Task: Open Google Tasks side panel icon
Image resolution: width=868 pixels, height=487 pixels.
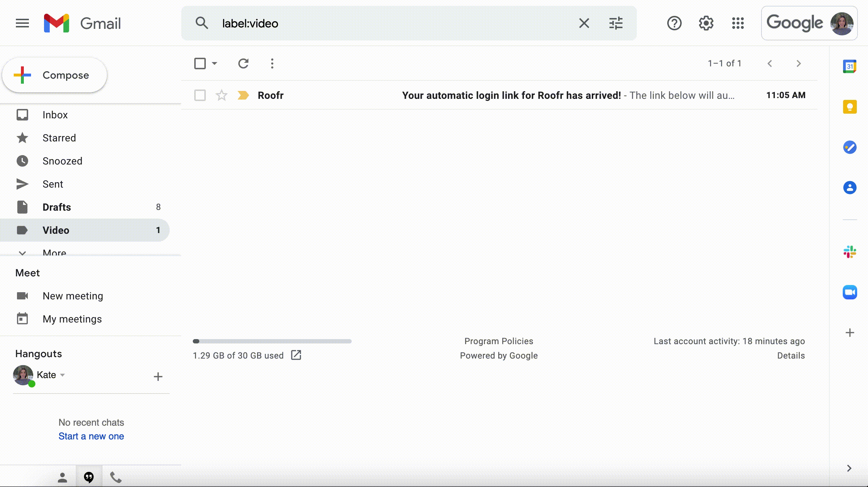Action: [x=850, y=147]
